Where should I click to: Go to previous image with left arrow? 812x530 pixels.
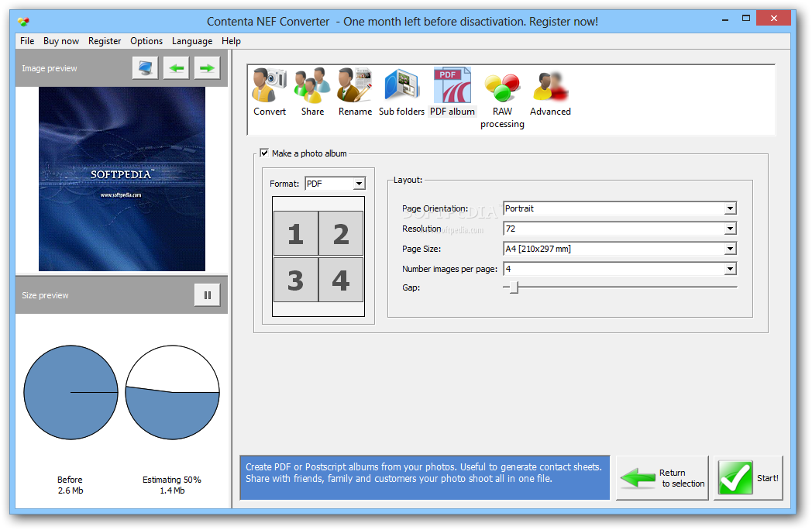(x=176, y=68)
